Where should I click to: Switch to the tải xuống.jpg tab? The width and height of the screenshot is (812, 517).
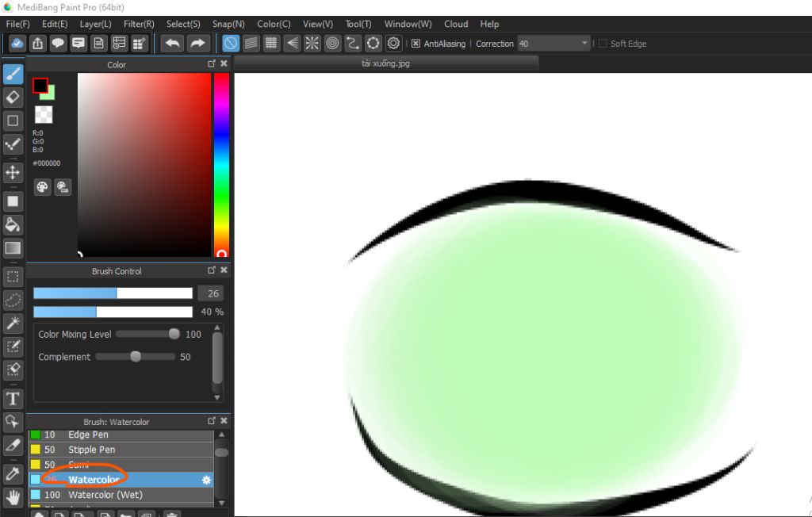(386, 63)
